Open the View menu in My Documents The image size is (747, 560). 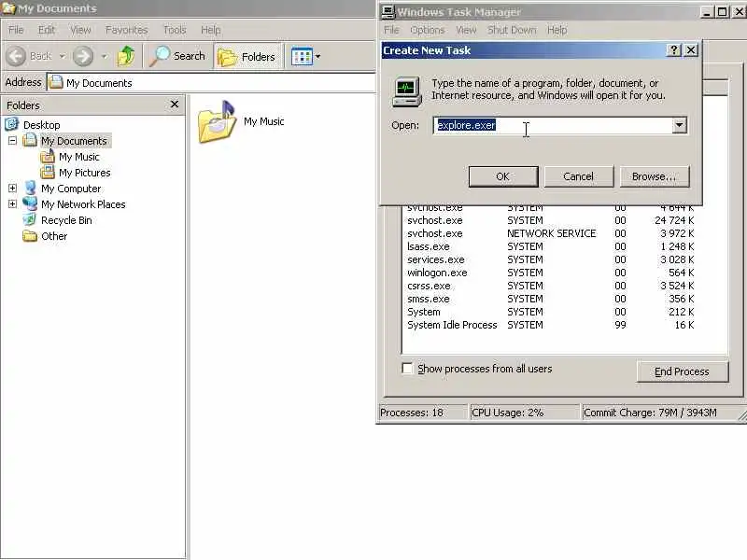coord(80,30)
